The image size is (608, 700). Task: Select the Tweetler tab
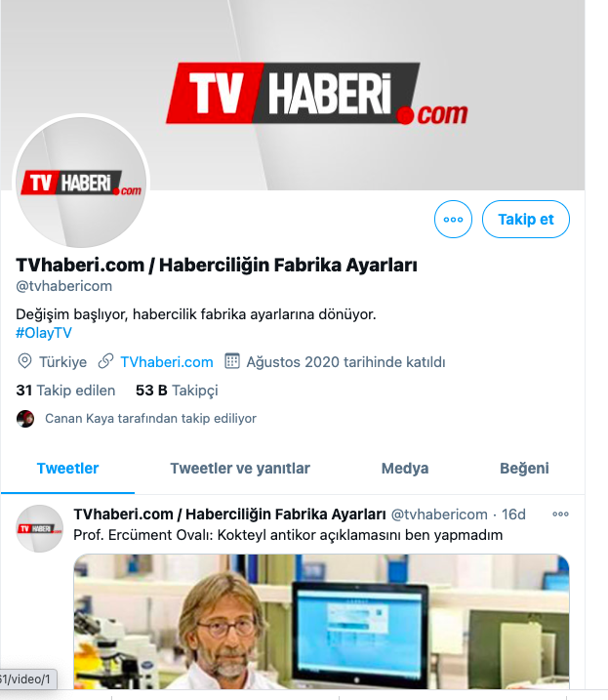click(x=67, y=469)
